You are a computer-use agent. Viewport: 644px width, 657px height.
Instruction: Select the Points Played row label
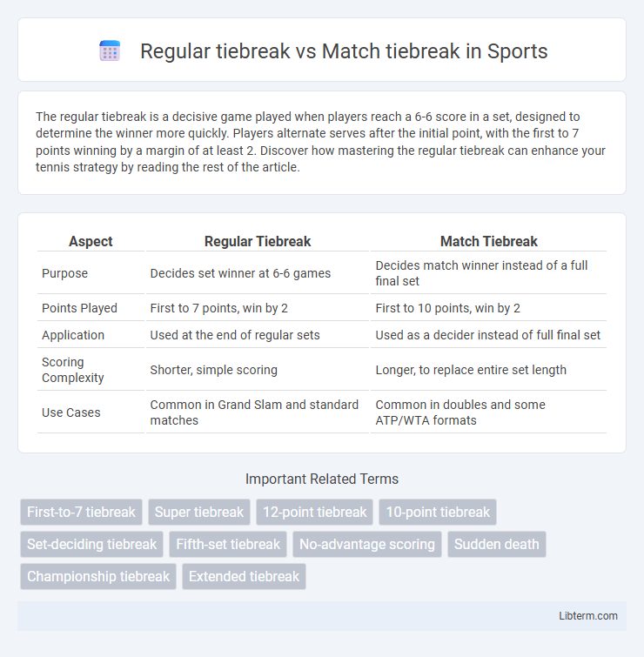(x=79, y=308)
